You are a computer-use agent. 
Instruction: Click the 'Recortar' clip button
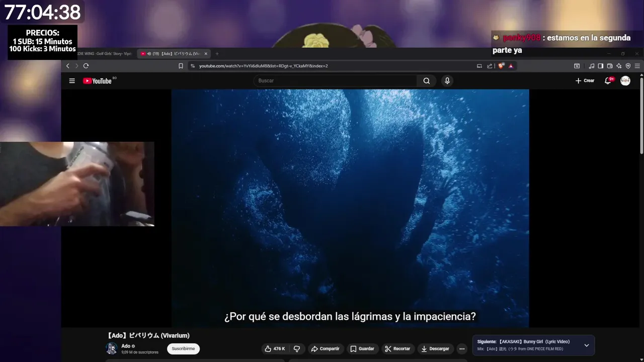coord(397,349)
